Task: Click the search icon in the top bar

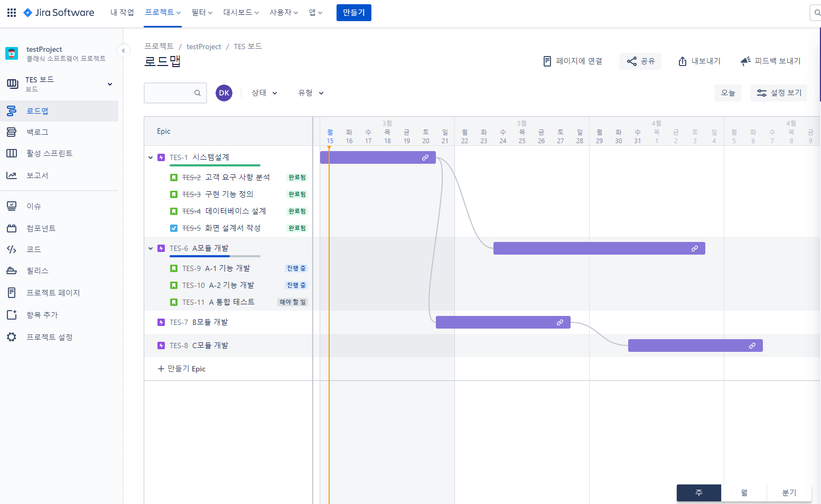Action: (817, 13)
